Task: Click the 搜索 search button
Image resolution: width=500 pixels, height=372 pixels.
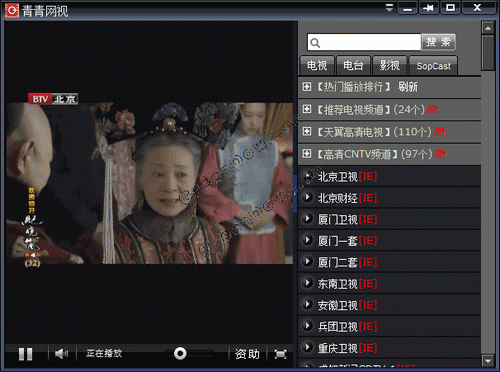Action: (x=438, y=42)
